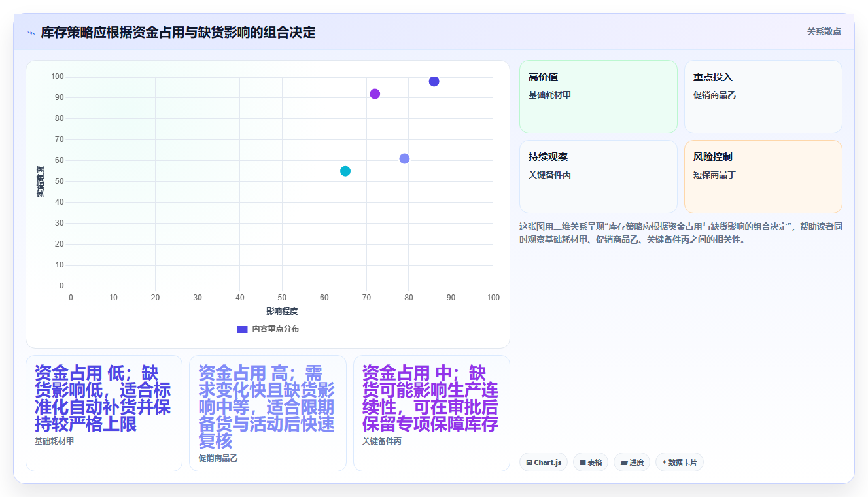868x497 pixels.
Task: Click the 资金占用 高 summary card heading
Action: click(x=268, y=407)
